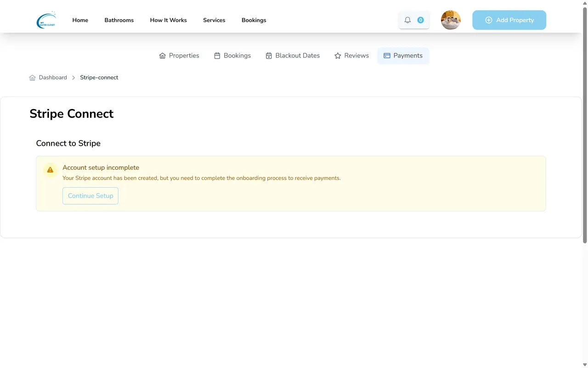The width and height of the screenshot is (588, 368).
Task: Open the profile via the avatar thumbnail
Action: coord(451,20)
